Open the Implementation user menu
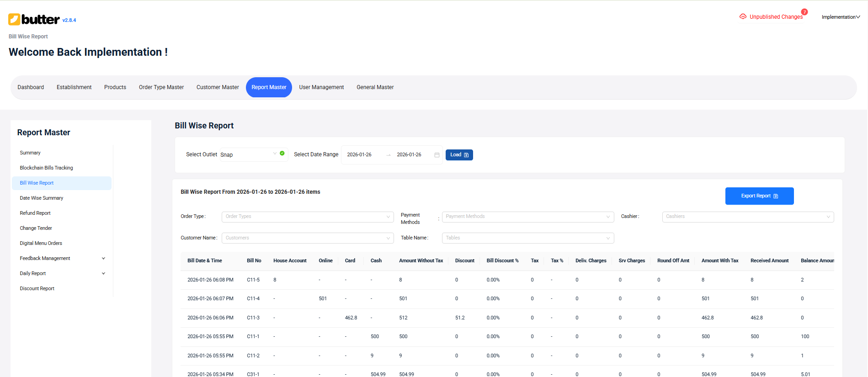 coord(840,17)
